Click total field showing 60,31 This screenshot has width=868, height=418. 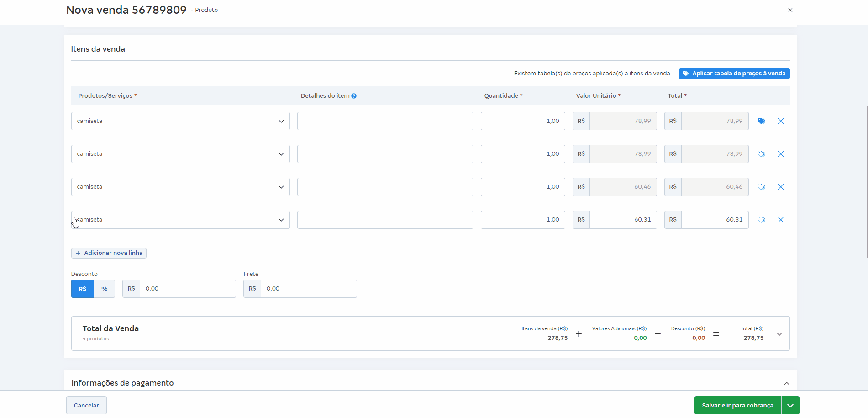pyautogui.click(x=715, y=220)
